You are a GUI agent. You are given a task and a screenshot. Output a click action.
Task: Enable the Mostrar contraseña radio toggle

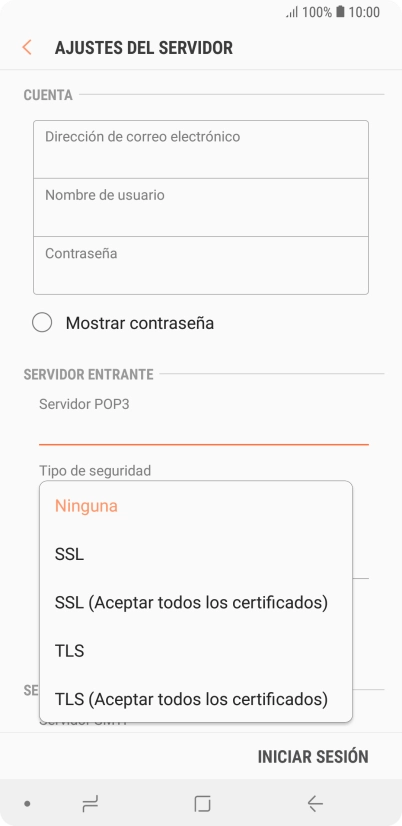(42, 322)
